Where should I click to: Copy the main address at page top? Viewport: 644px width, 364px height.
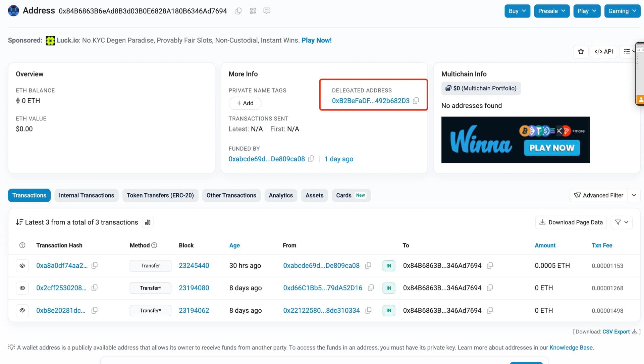point(238,11)
